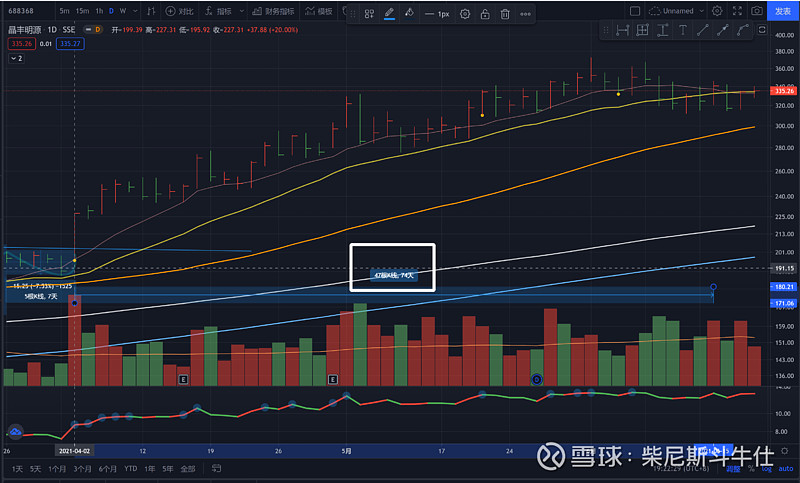Image resolution: width=800 pixels, height=483 pixels.
Task: Open time axis settings gear
Action: [785, 451]
